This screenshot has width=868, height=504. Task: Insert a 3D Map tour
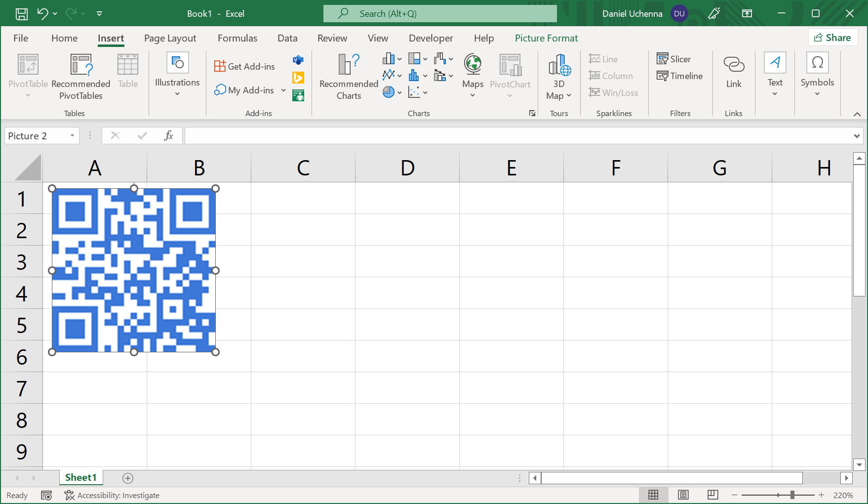559,76
